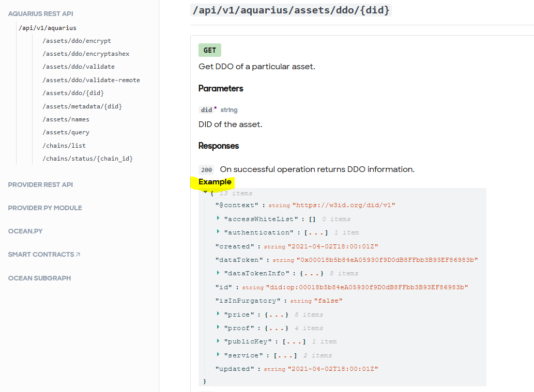This screenshot has width=534, height=392.
Task: Click the /api/v1/aquarius/assets/ddo/{did} heading
Action: (x=291, y=10)
